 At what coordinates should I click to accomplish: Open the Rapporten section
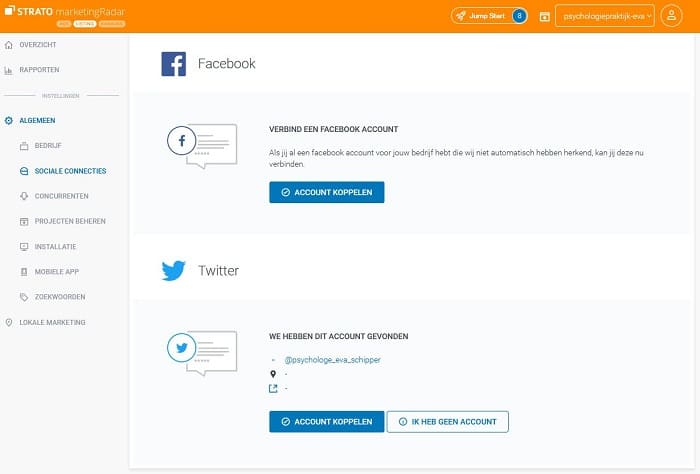pos(39,70)
